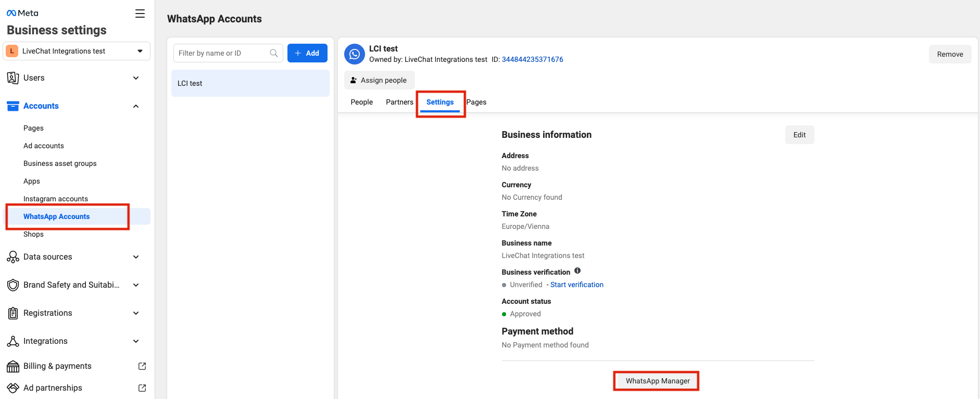Click the WhatsApp account logo for LCI test
The height and width of the screenshot is (399, 980).
355,54
